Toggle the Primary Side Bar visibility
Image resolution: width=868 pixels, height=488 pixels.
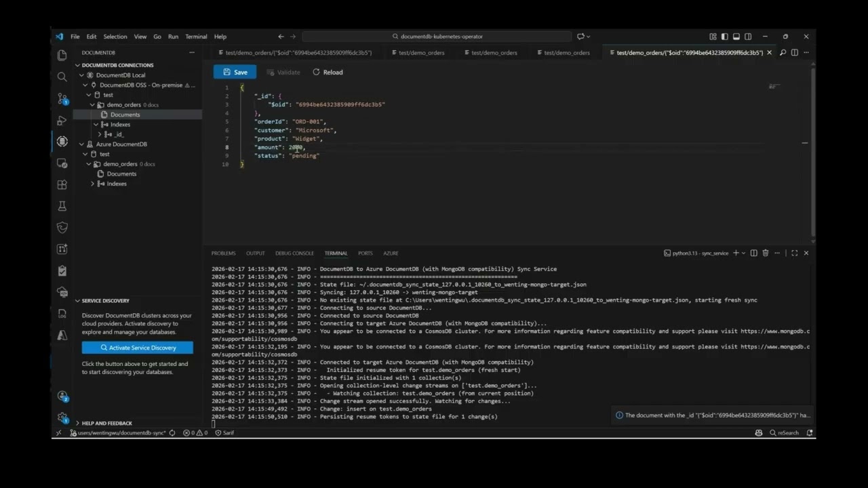[724, 37]
